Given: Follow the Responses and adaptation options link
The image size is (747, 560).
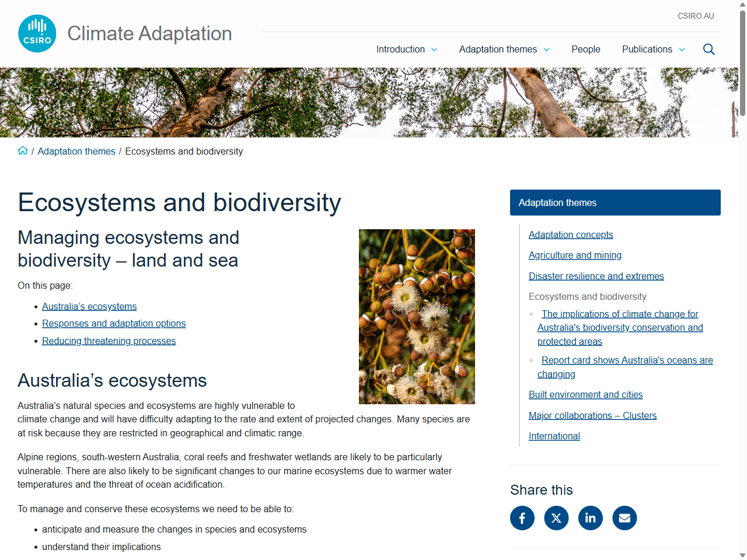Looking at the screenshot, I should (x=114, y=323).
